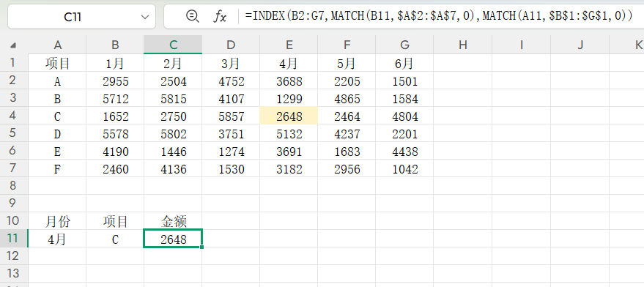Click cell with value 4804
644x287 pixels.
pyautogui.click(x=405, y=116)
